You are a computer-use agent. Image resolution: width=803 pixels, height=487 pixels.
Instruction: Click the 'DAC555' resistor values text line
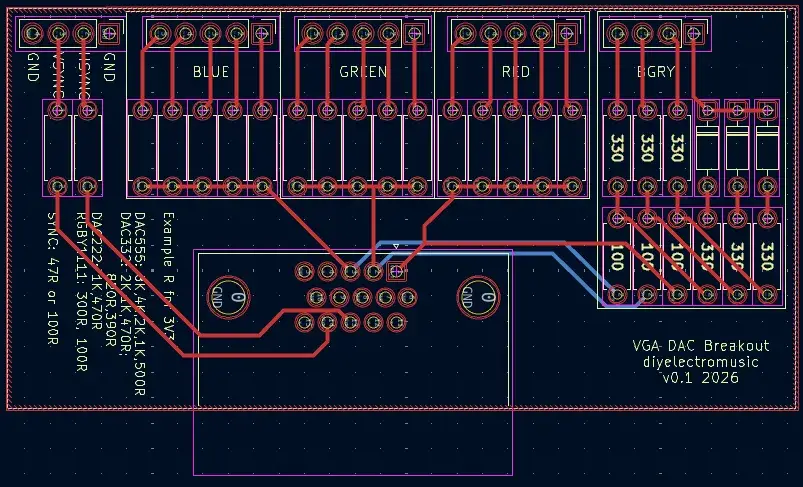click(139, 304)
